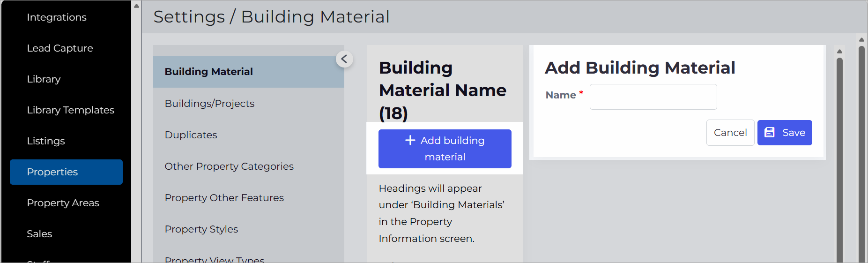The height and width of the screenshot is (263, 868).
Task: Open Integrations in the sidebar
Action: [57, 17]
